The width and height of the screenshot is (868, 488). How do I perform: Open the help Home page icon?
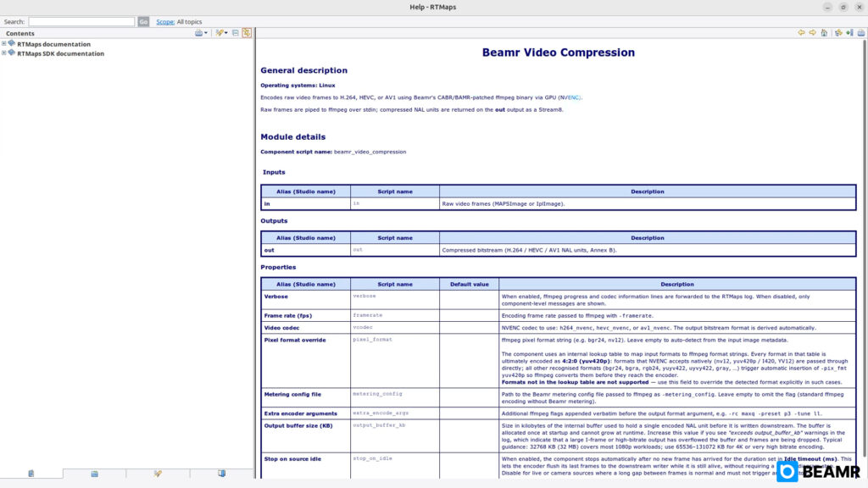click(824, 33)
